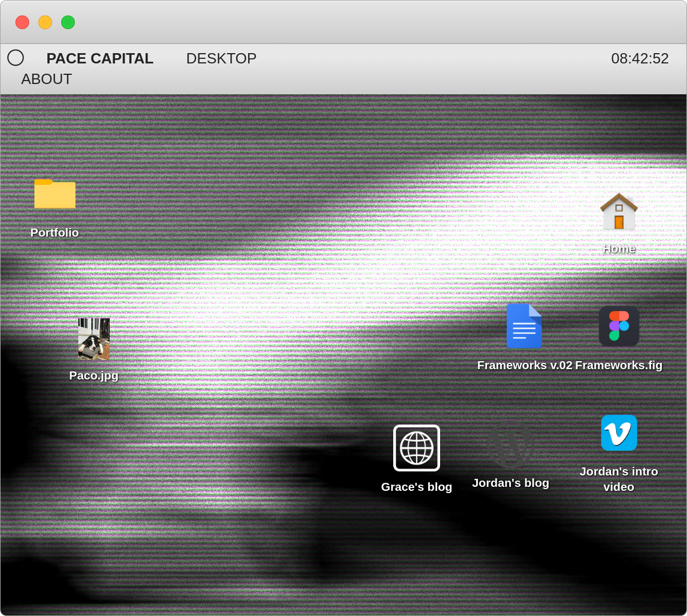
Task: Open the Frameworks v.02 document icon
Action: pyautogui.click(x=524, y=326)
